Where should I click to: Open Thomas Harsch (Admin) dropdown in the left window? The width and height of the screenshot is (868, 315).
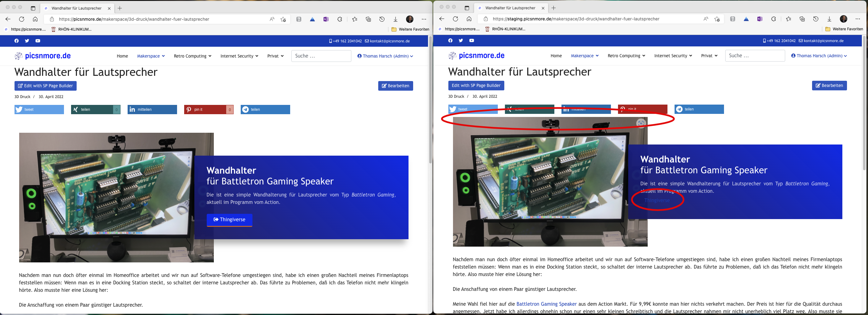[385, 56]
